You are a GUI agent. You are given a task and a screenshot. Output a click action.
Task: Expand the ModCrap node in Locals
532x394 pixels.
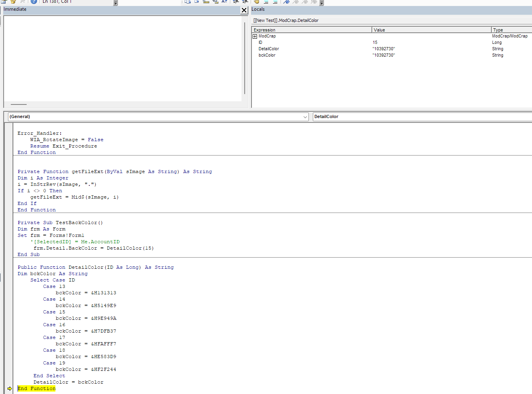point(255,36)
